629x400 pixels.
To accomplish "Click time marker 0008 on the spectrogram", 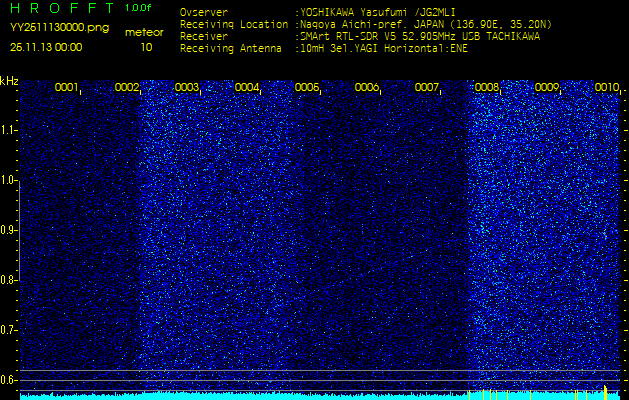I will tap(486, 87).
